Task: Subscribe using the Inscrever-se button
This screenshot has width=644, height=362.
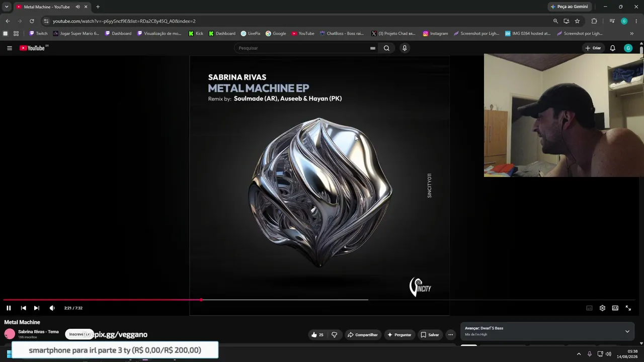Action: 79,334
